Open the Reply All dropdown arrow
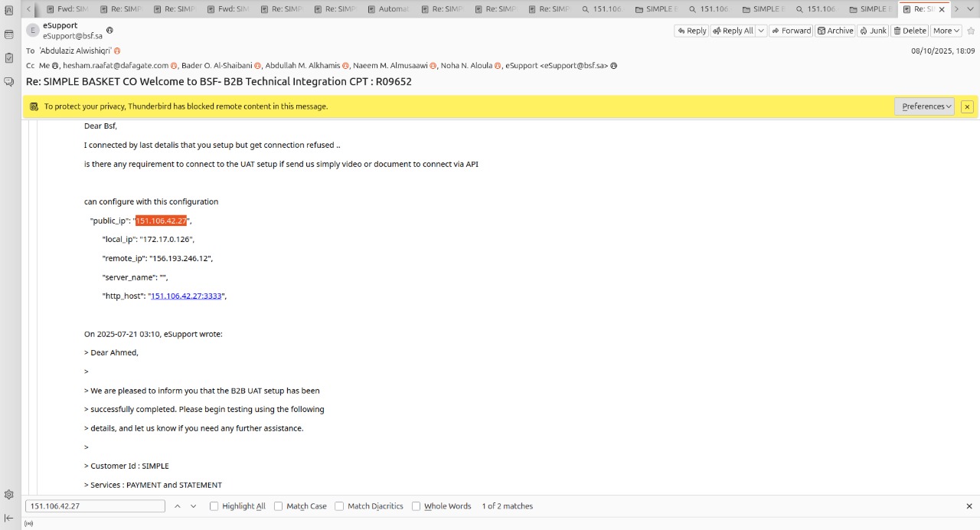The height and width of the screenshot is (530, 980). tap(761, 31)
